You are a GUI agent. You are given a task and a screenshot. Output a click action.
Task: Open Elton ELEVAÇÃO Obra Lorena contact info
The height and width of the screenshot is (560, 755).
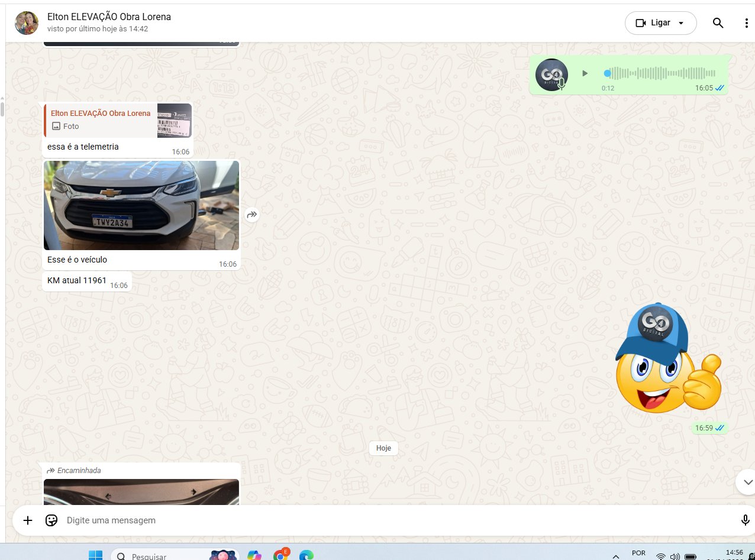(109, 17)
